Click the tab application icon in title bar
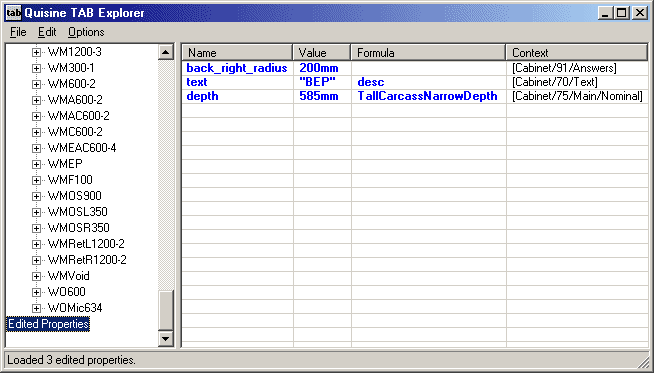Viewport: 654px width, 373px height. point(13,13)
